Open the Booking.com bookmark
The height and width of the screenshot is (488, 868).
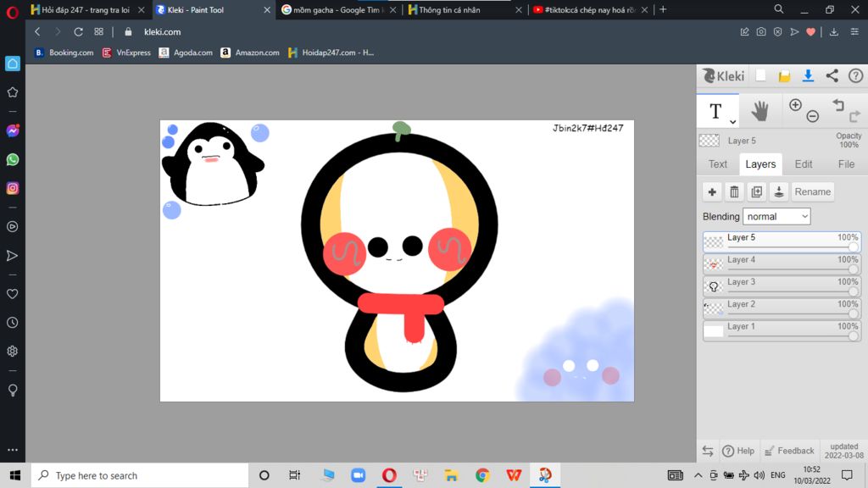[64, 53]
